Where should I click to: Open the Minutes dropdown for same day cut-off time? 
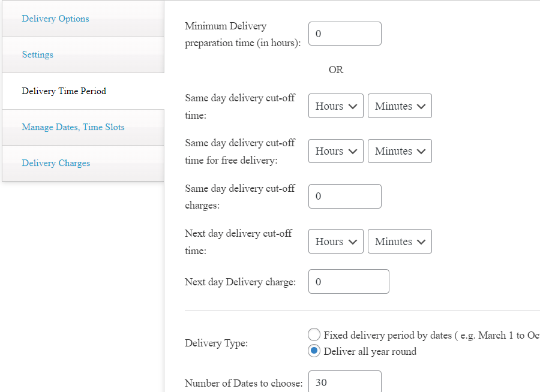400,105
